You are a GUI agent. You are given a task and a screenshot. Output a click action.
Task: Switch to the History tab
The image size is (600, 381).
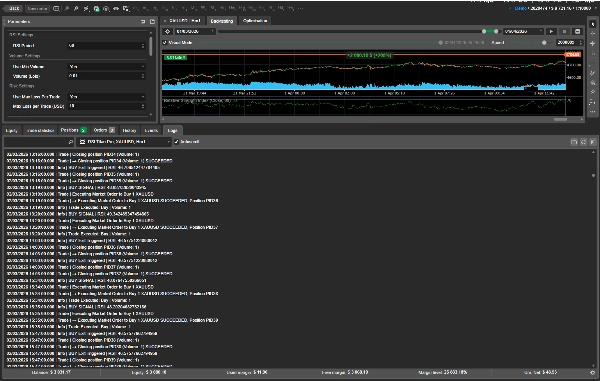[129, 130]
